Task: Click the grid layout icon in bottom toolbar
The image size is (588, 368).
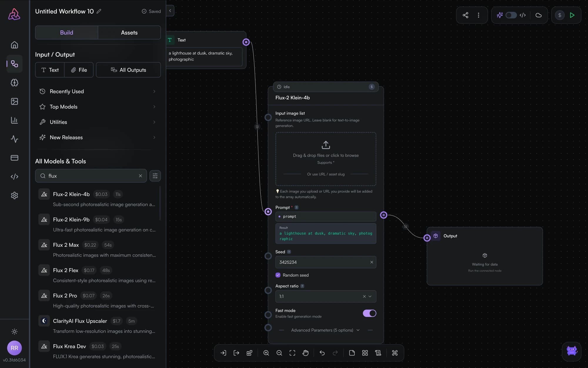Action: [x=365, y=353]
